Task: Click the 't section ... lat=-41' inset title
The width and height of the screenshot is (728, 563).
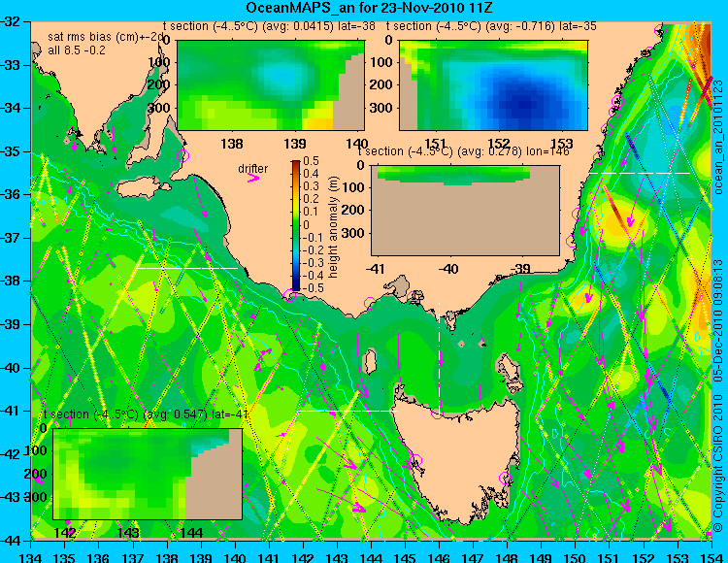Action: 146,414
